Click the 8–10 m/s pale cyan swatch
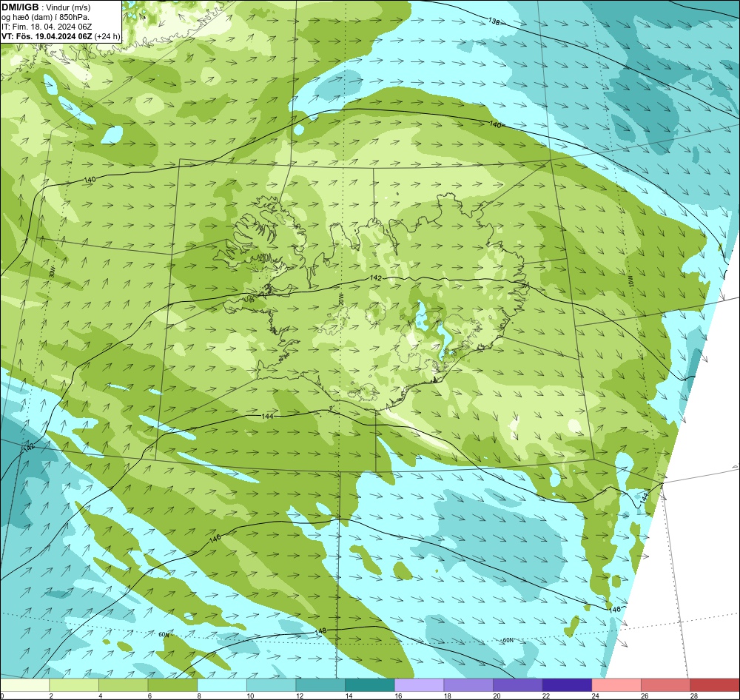 [222, 684]
